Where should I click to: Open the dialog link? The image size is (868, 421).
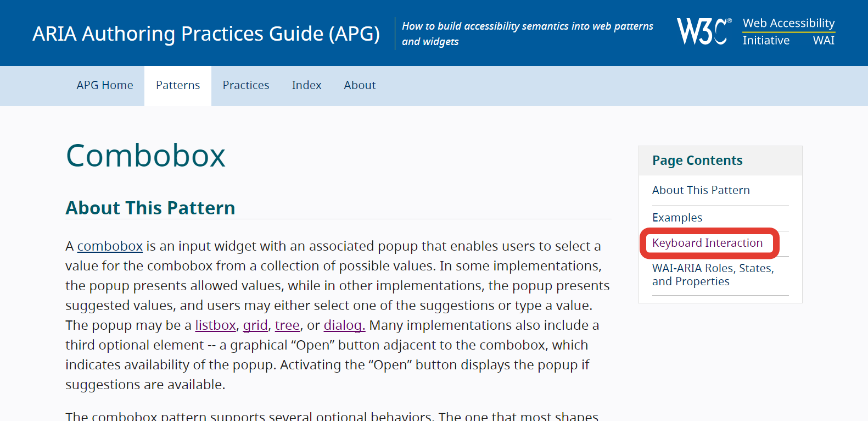coord(344,325)
